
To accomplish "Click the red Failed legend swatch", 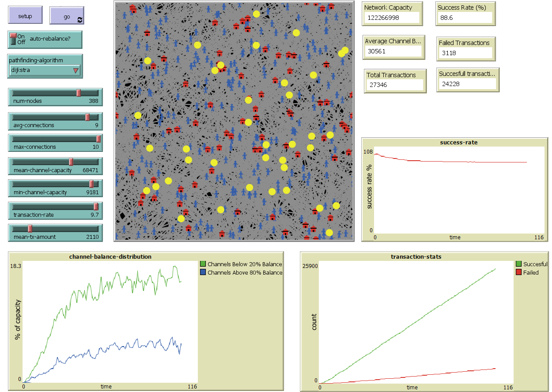I will tap(518, 272).
